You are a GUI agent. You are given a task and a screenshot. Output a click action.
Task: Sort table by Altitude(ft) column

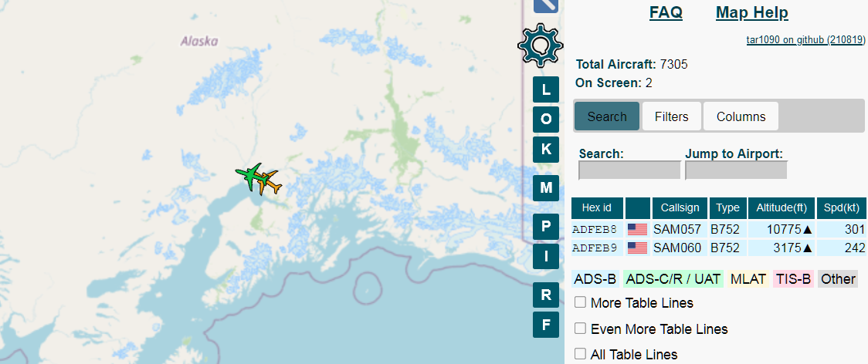781,208
